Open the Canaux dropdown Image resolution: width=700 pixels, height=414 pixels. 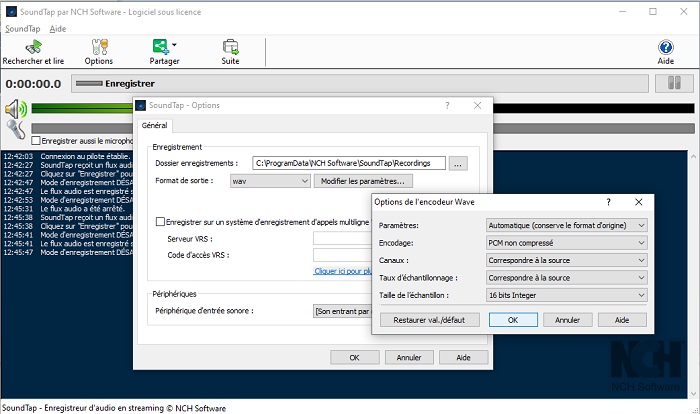click(x=567, y=260)
